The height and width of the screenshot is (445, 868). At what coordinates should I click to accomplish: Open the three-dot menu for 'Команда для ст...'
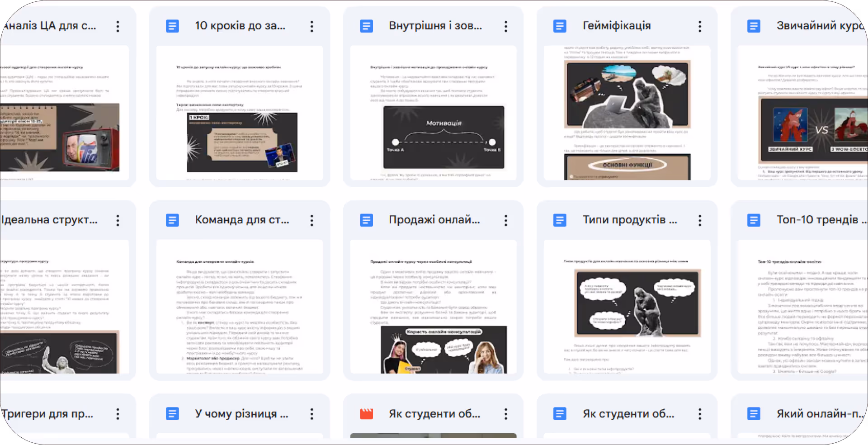click(311, 220)
